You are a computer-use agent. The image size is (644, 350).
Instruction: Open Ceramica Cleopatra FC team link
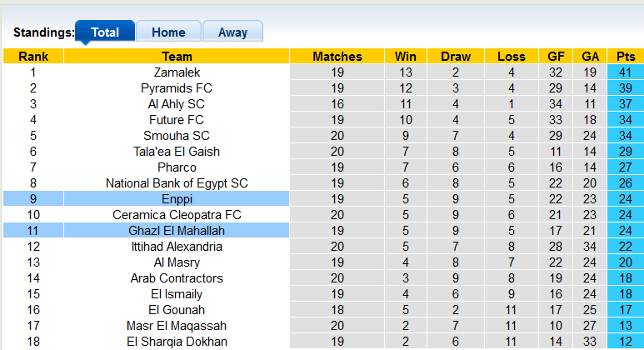coord(177,215)
